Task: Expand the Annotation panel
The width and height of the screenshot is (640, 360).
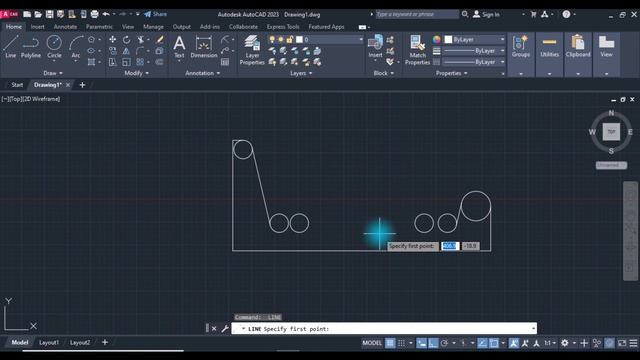Action: pos(202,73)
